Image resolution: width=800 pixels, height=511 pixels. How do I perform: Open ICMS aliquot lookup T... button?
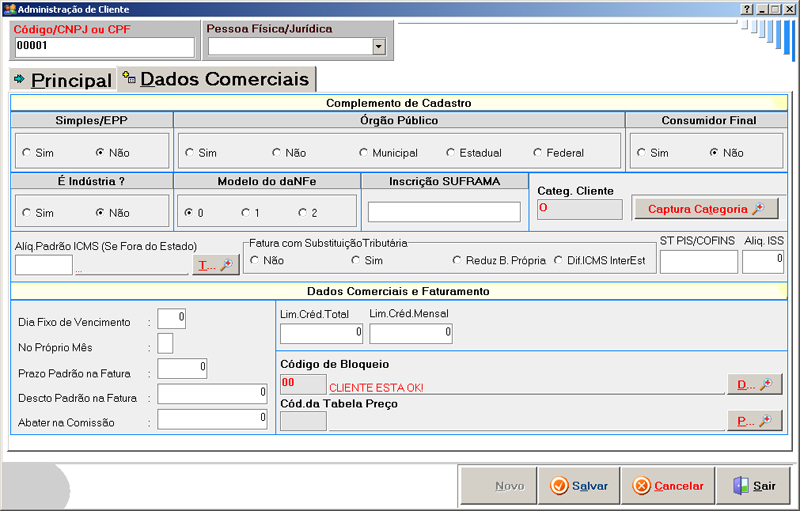point(215,265)
